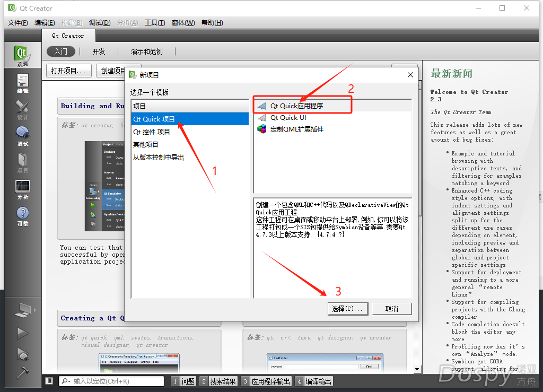Click the 创建项目 button behind the dialog
This screenshot has width=543, height=392.
111,71
